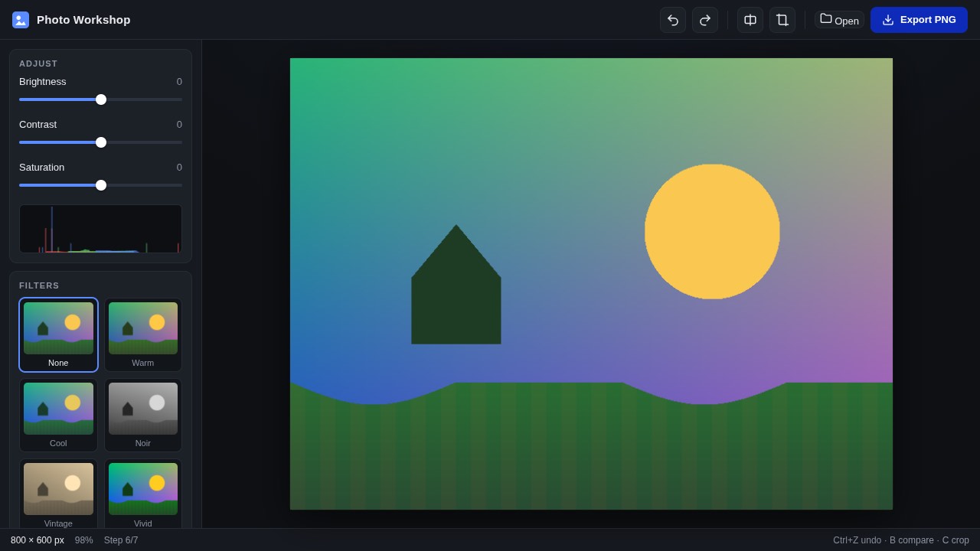
Task: Click the landscape image on canvas
Action: pos(591,284)
